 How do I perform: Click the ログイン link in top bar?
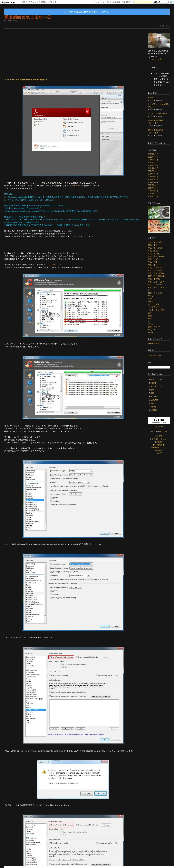click(106, 2)
